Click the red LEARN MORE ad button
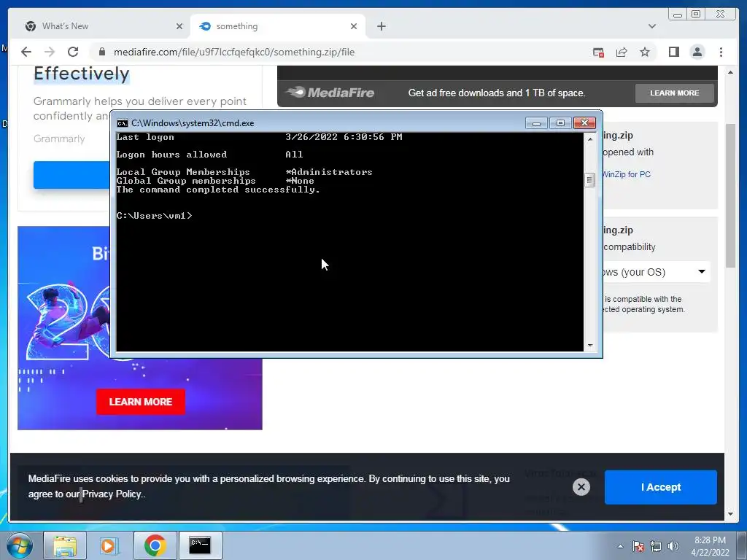Image resolution: width=747 pixels, height=560 pixels. (141, 402)
